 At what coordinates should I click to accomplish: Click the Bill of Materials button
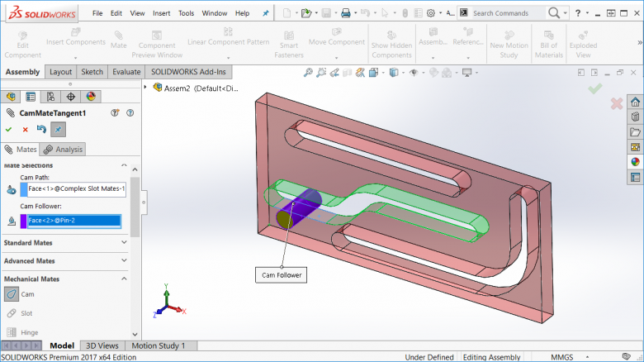click(549, 45)
